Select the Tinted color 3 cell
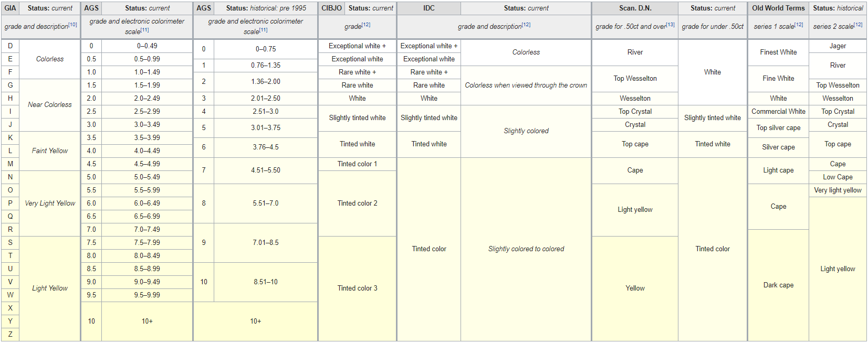868x343 pixels. (357, 288)
